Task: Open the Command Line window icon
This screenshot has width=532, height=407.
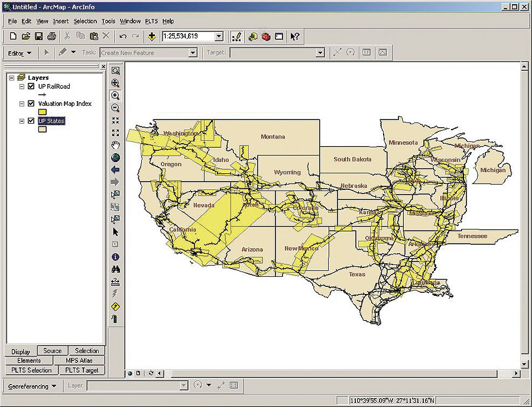Action: pos(279,36)
